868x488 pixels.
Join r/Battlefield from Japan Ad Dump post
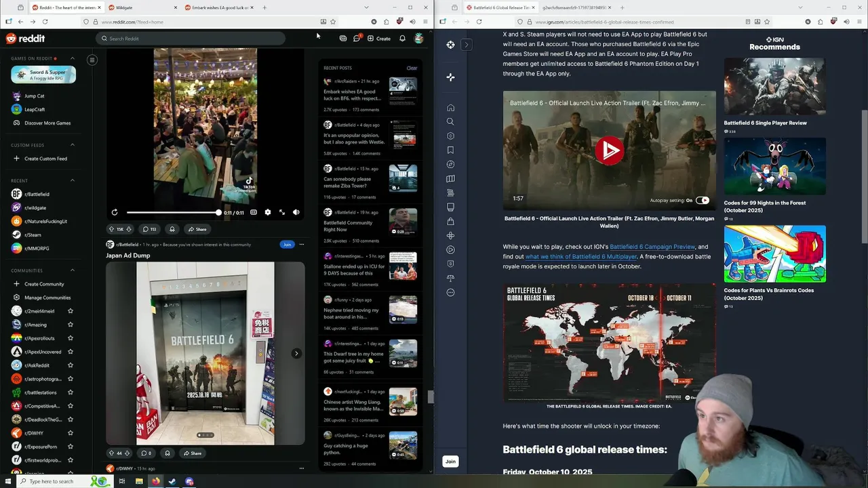point(287,245)
